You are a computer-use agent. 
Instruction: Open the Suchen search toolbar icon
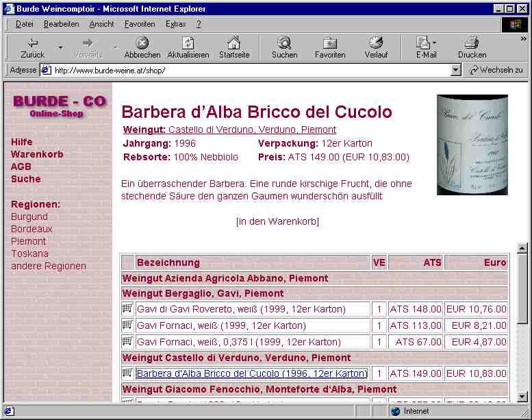pos(284,43)
